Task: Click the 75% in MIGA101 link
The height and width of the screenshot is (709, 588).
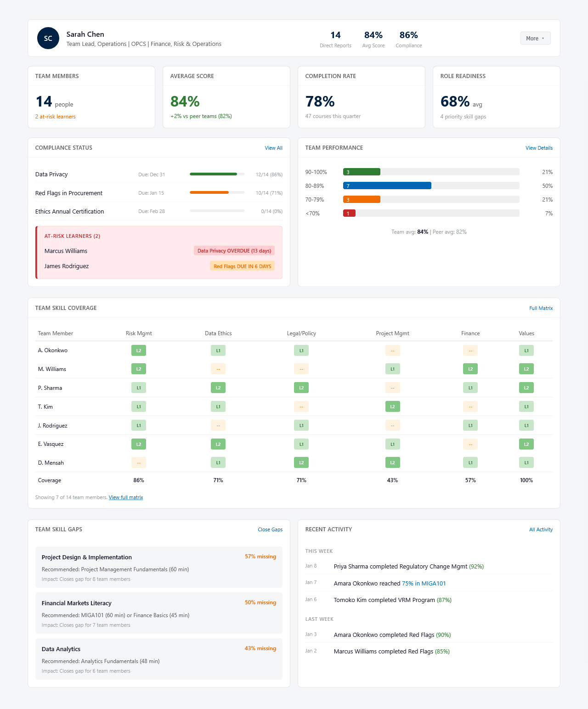Action: [424, 583]
